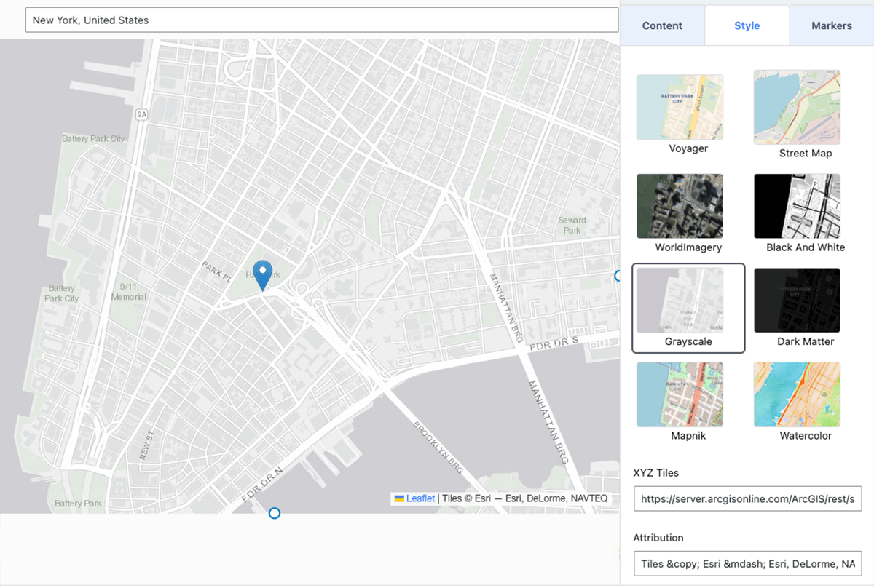Click the Attribution text field
The width and height of the screenshot is (874, 588).
tap(747, 563)
